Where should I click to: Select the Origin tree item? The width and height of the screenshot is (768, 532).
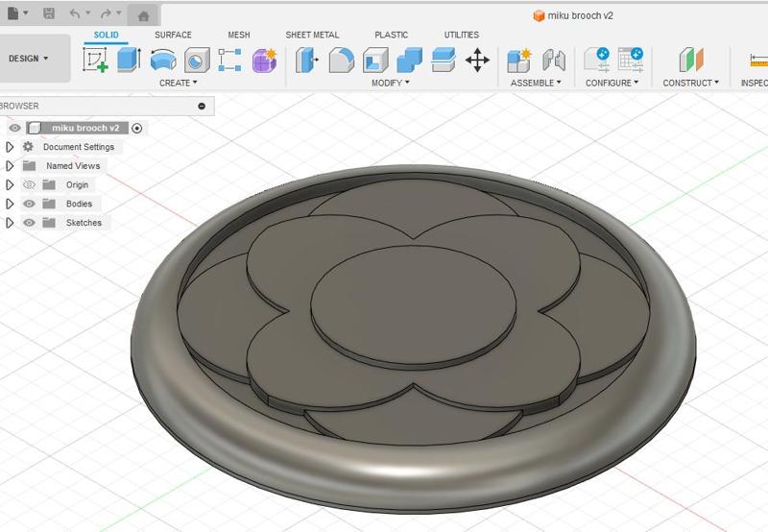[77, 184]
